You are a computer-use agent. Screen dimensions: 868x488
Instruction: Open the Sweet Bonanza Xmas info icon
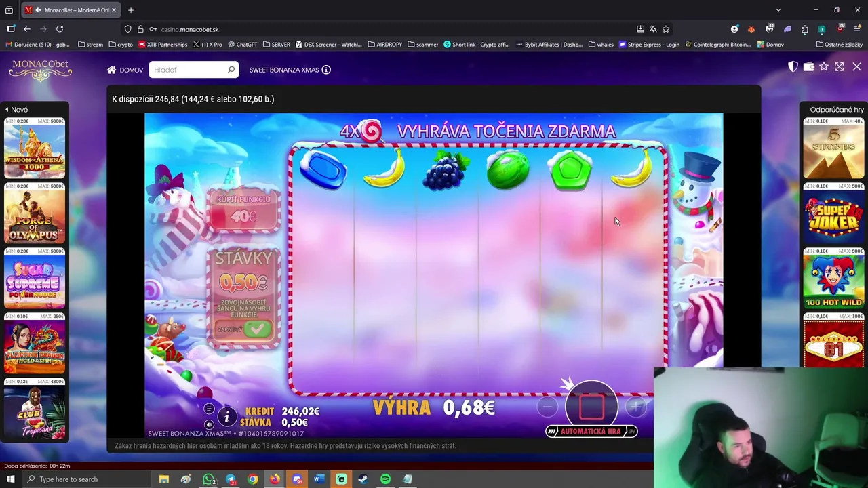[326, 70]
